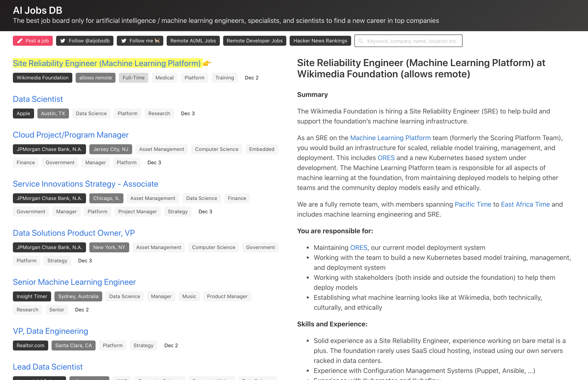Filter by Wikimedia Foundation company tag

[x=42, y=78]
